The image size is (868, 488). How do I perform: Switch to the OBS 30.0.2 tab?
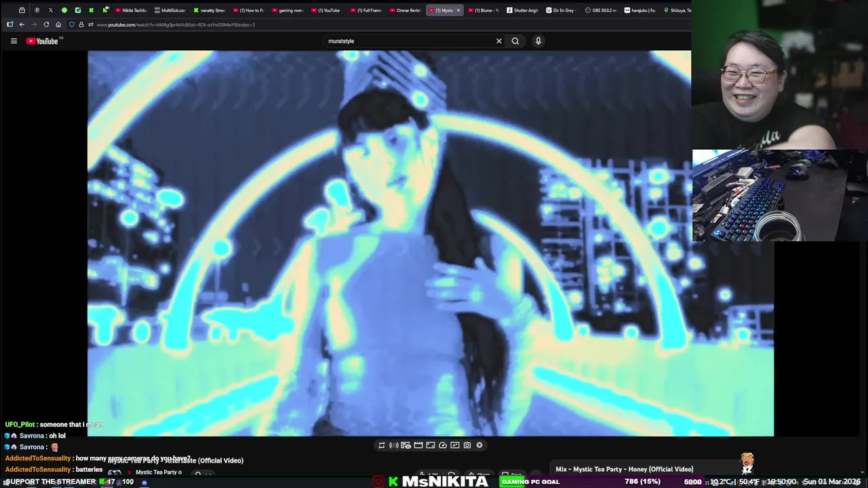coord(601,10)
